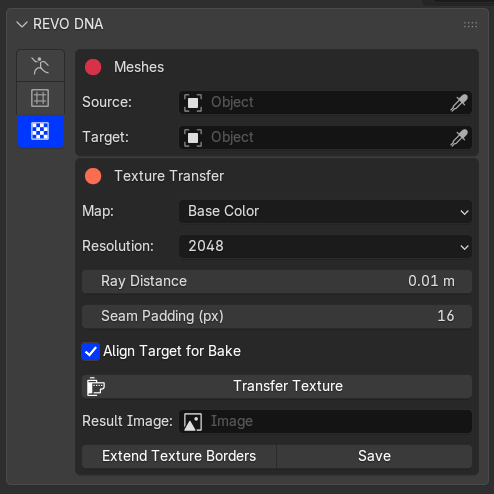
Task: Click the Result Image input field
Action: click(x=325, y=422)
